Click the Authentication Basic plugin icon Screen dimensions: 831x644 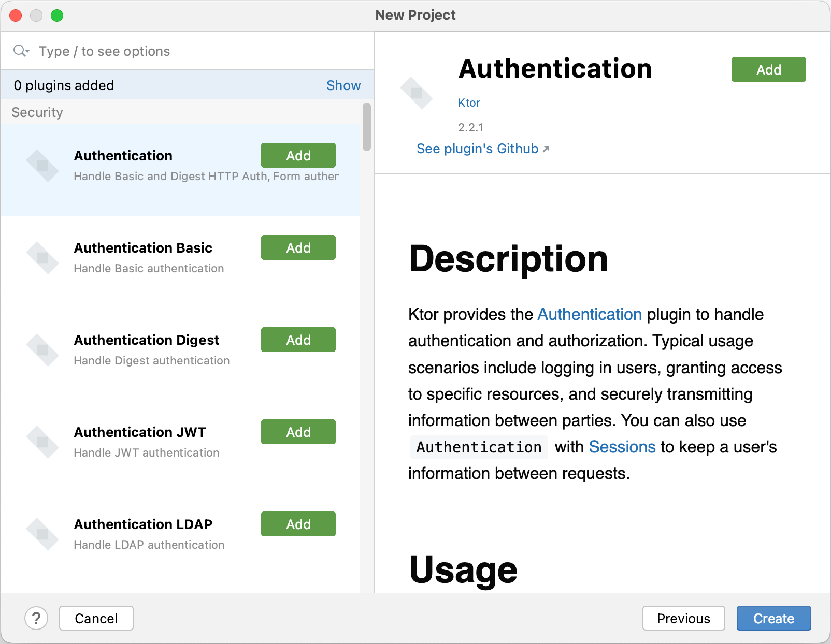[42, 258]
